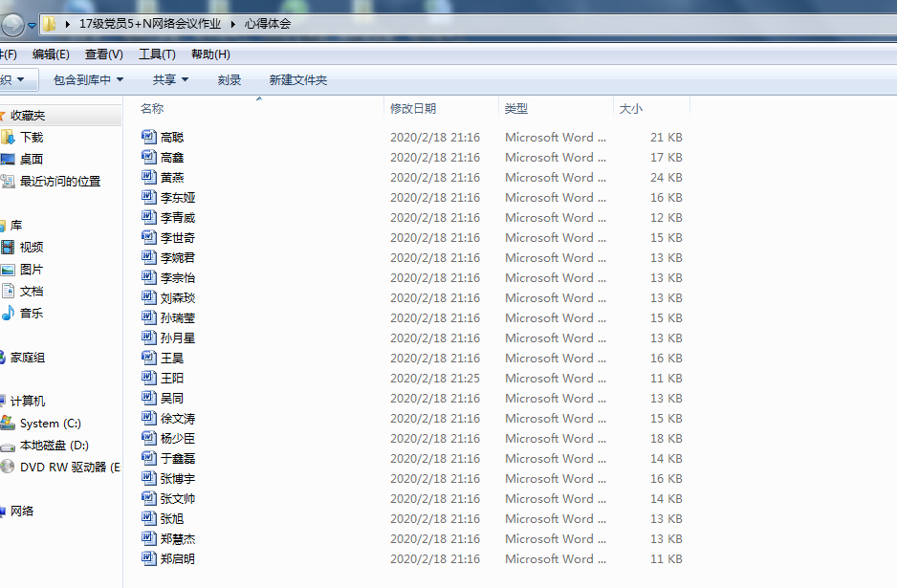Click the 图片 library icon
The width and height of the screenshot is (897, 588).
(x=9, y=270)
